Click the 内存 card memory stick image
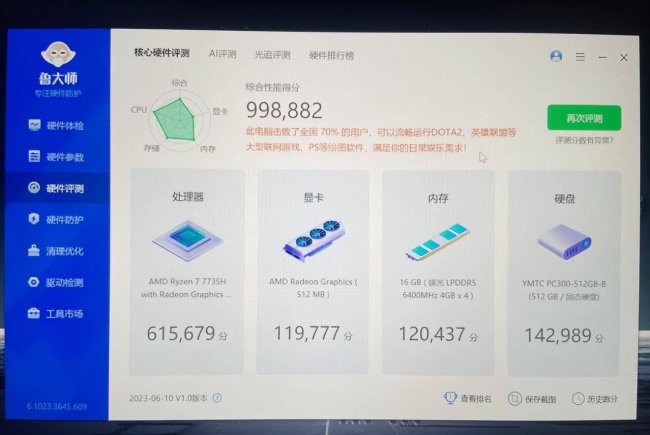Viewport: 650px width, 435px height. (438, 242)
